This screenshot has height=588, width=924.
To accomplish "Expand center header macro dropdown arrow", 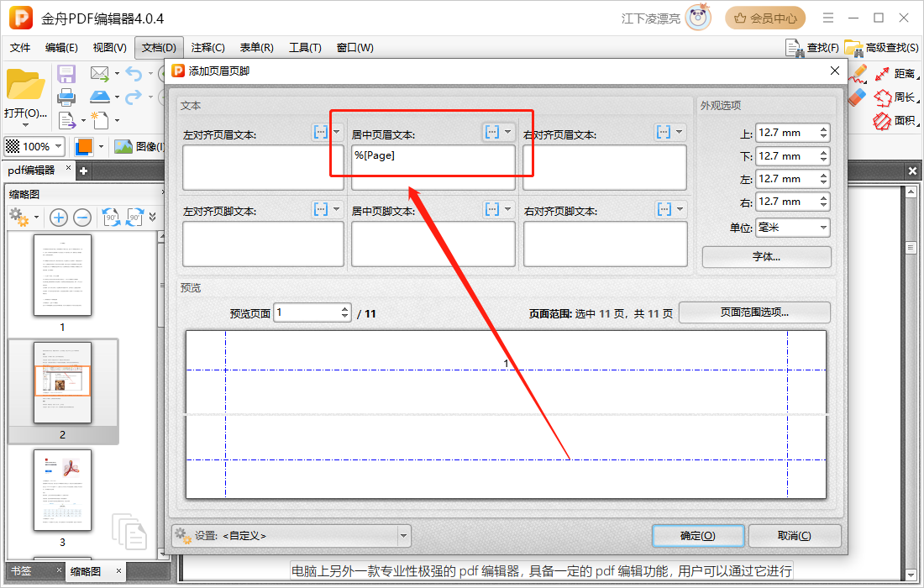I will point(508,132).
